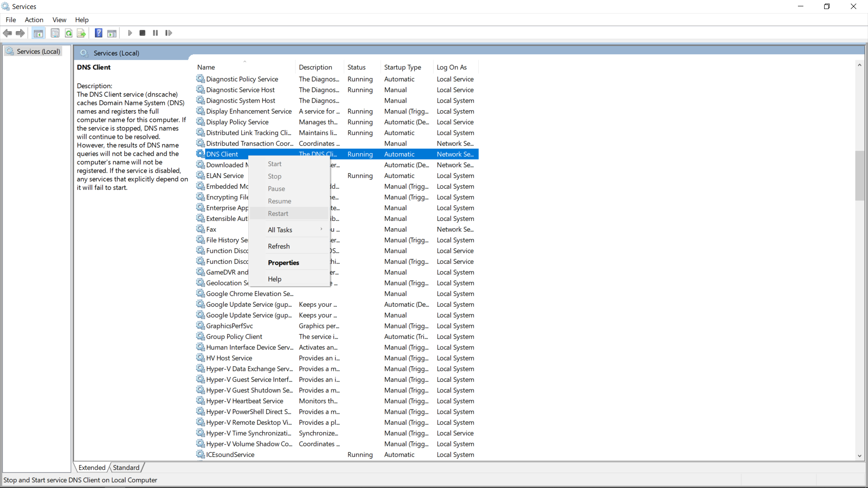Open the Action menu
868x488 pixels.
(34, 20)
